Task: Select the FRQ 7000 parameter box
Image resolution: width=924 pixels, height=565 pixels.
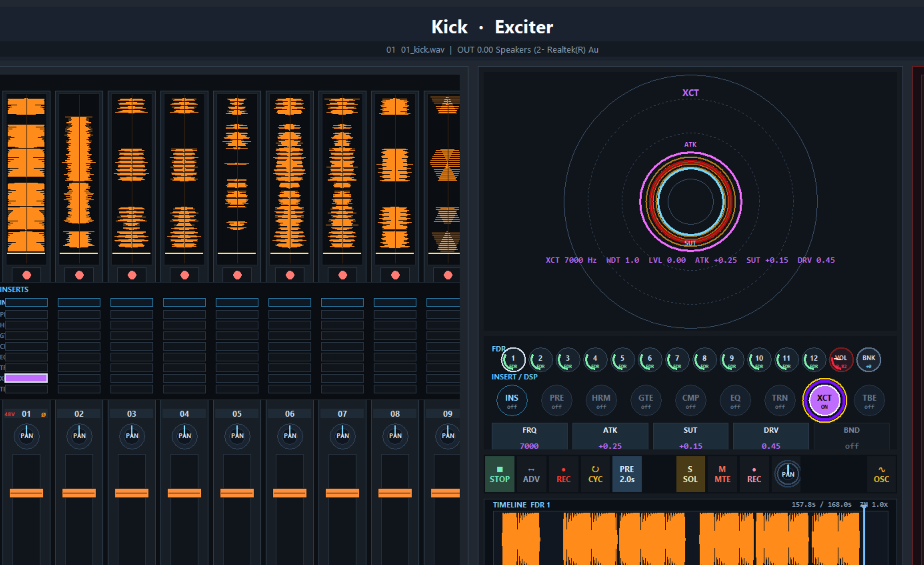Action: tap(529, 437)
